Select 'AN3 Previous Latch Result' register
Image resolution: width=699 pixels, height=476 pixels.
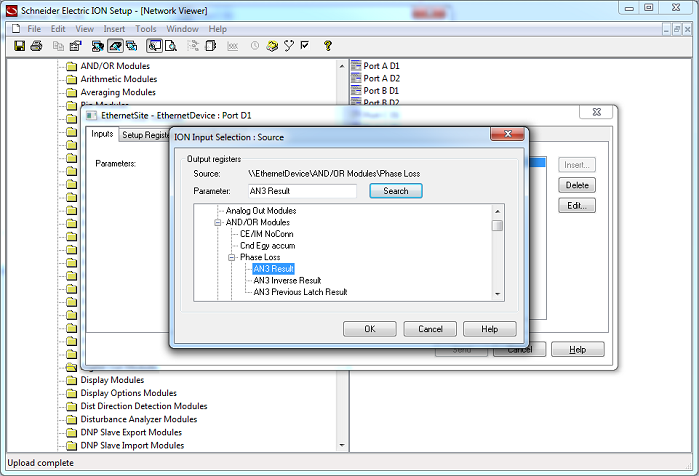(300, 292)
